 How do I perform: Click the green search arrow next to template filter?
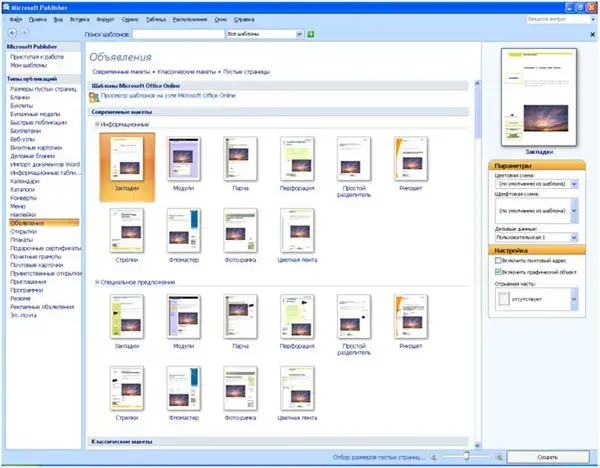click(311, 34)
